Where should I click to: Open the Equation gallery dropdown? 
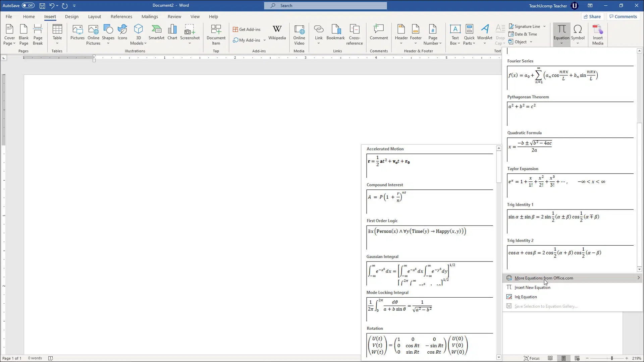[562, 43]
